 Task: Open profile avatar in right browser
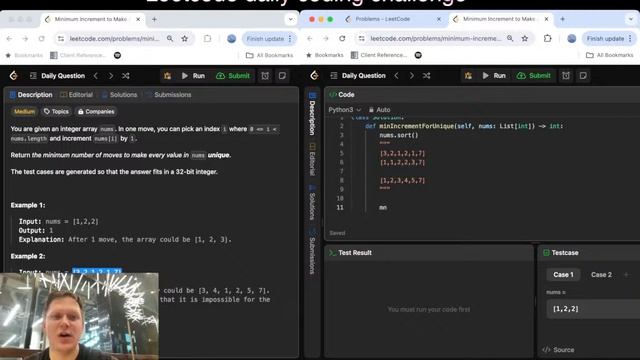click(x=571, y=38)
